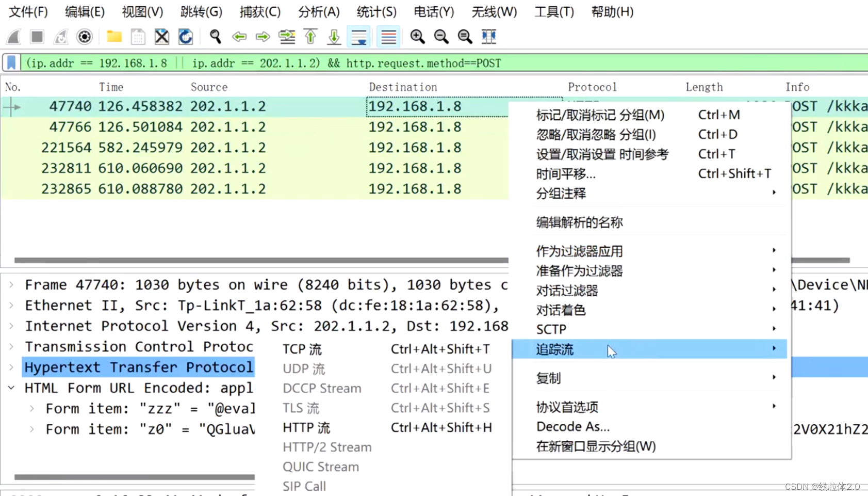Jump to the last packet

(334, 37)
